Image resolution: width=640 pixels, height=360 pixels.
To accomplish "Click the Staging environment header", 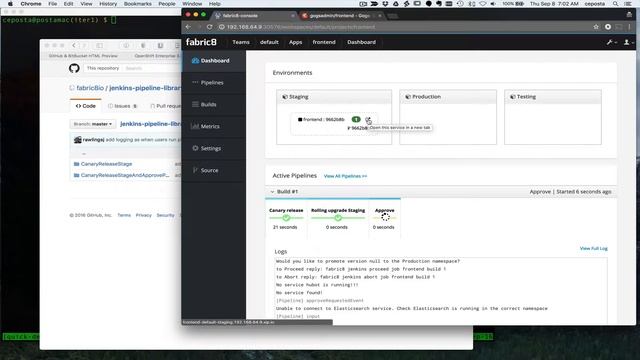I will tap(334, 97).
